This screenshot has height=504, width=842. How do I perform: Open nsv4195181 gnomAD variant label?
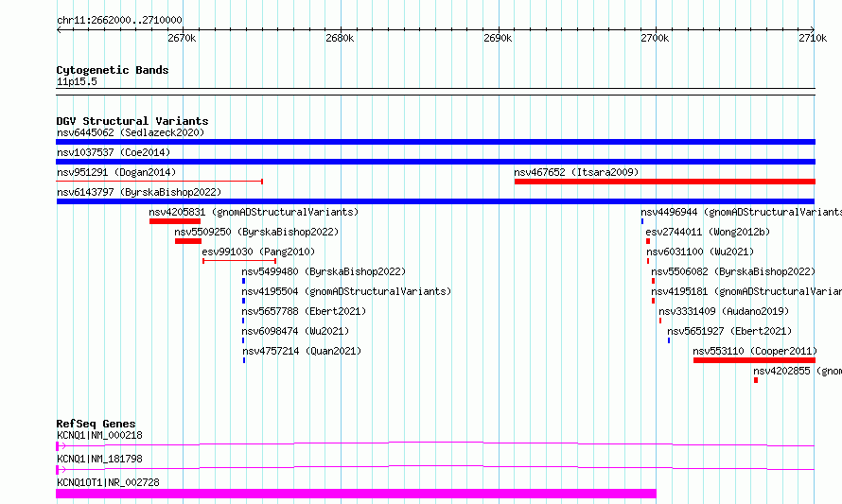(746, 291)
